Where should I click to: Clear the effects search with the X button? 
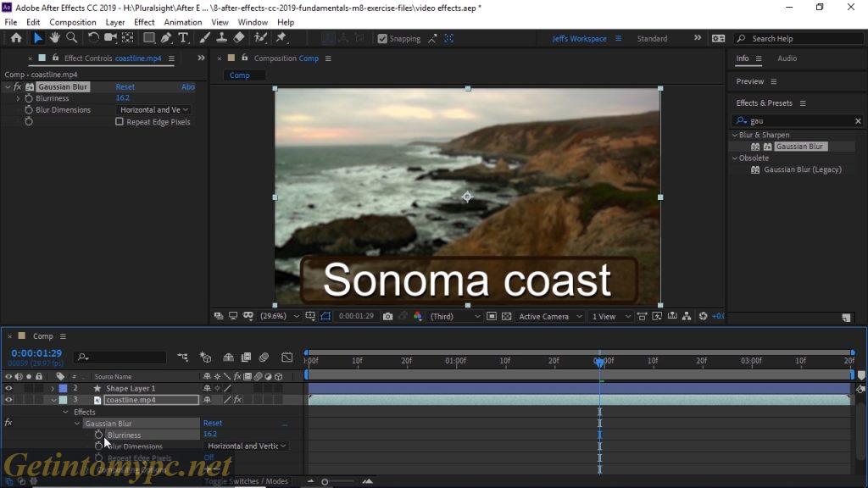(858, 120)
